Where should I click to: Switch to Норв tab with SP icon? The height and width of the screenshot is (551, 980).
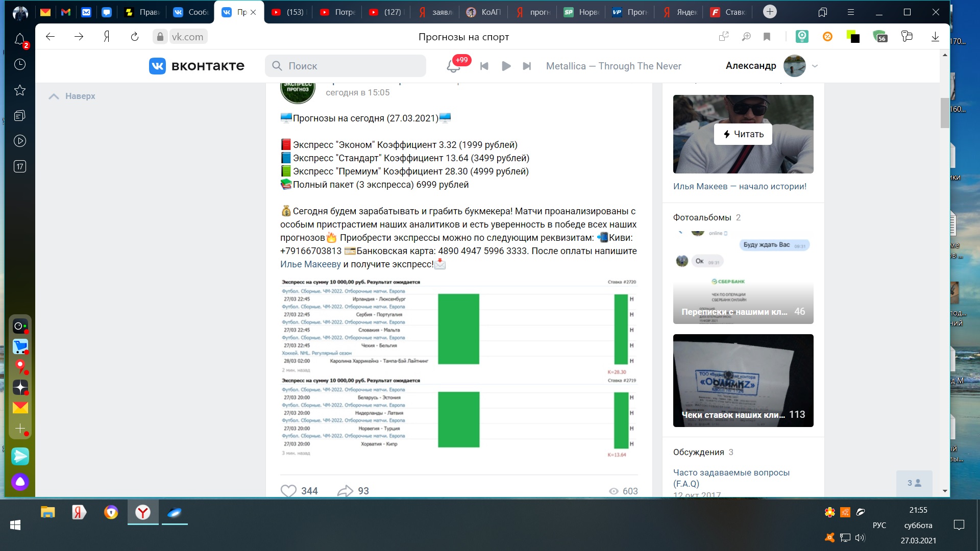click(581, 12)
